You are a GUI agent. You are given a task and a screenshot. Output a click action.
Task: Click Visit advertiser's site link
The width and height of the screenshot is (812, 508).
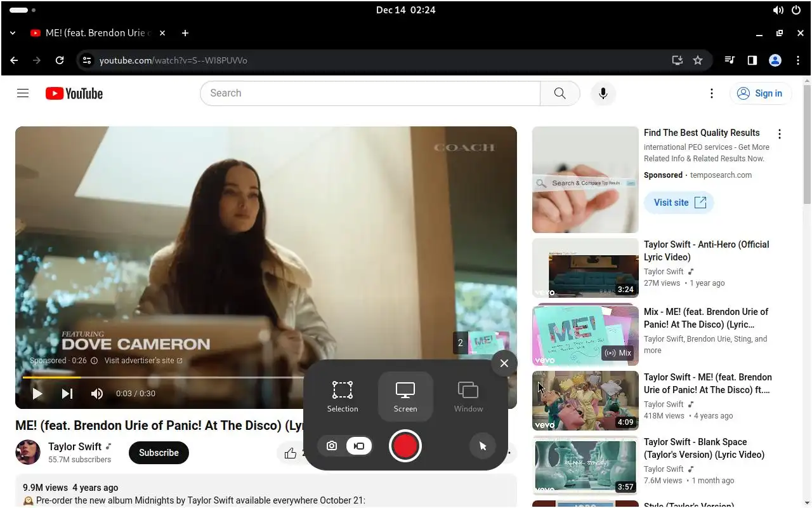[x=143, y=361]
